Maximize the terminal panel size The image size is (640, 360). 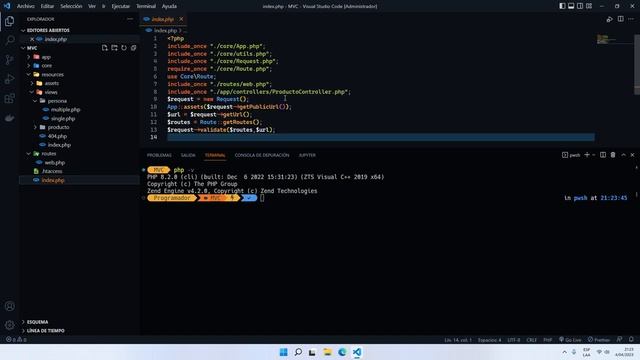pyautogui.click(x=623, y=155)
